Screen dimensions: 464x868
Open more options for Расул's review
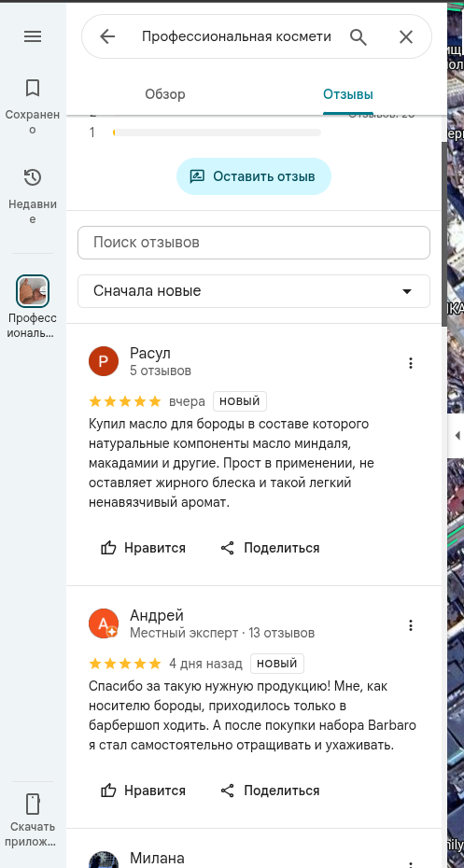click(x=411, y=363)
